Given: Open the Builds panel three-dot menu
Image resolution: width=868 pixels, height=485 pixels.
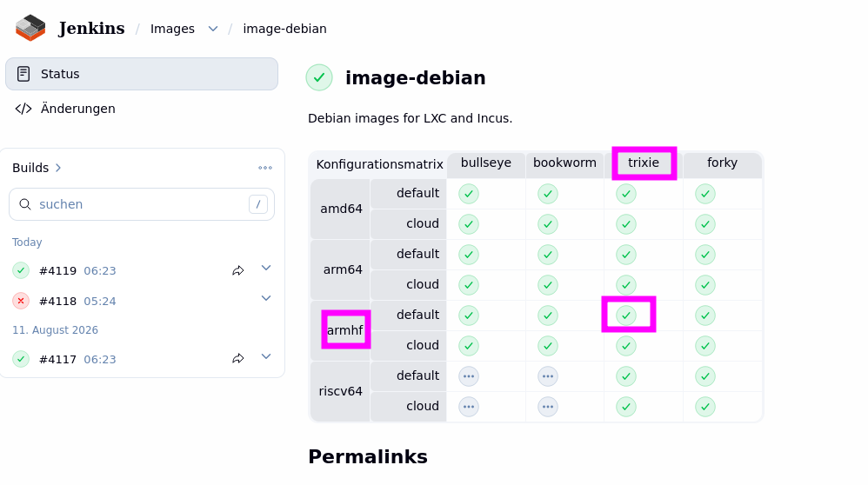Looking at the screenshot, I should pyautogui.click(x=265, y=168).
